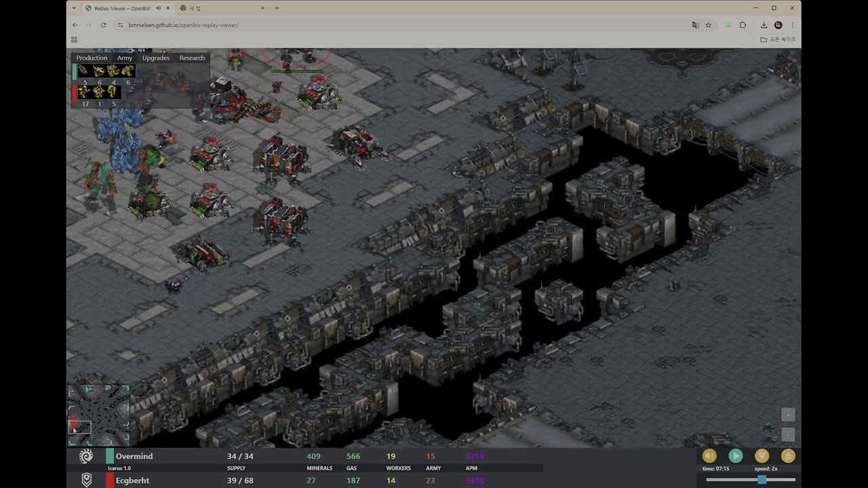Click the zoom-out minus button on the map
Viewport: 868px width, 488px height.
[x=788, y=434]
